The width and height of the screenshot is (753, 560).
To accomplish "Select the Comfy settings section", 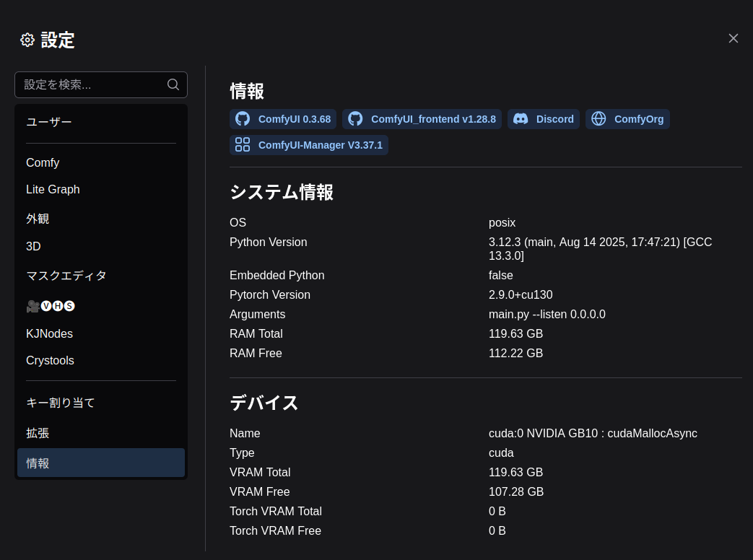I will 43,162.
